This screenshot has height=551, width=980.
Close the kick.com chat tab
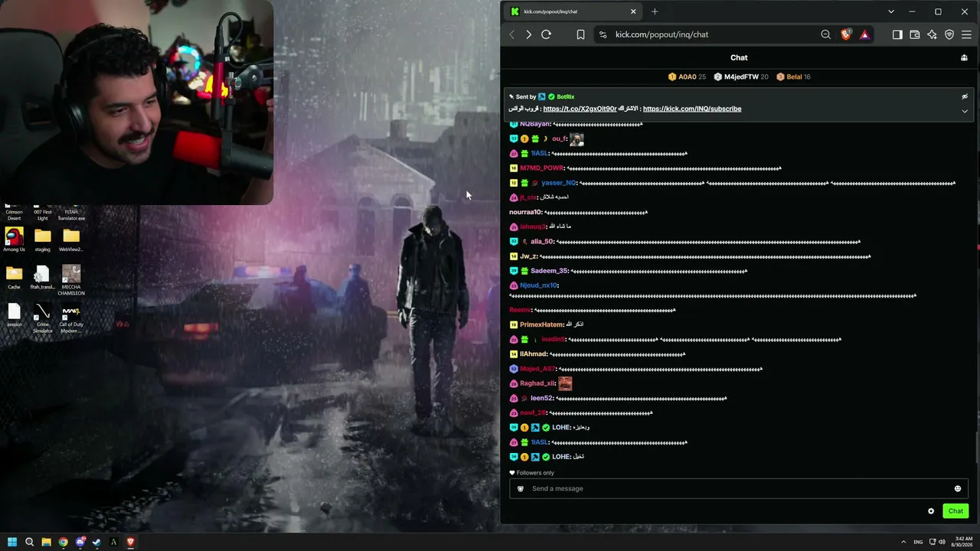pyautogui.click(x=633, y=11)
